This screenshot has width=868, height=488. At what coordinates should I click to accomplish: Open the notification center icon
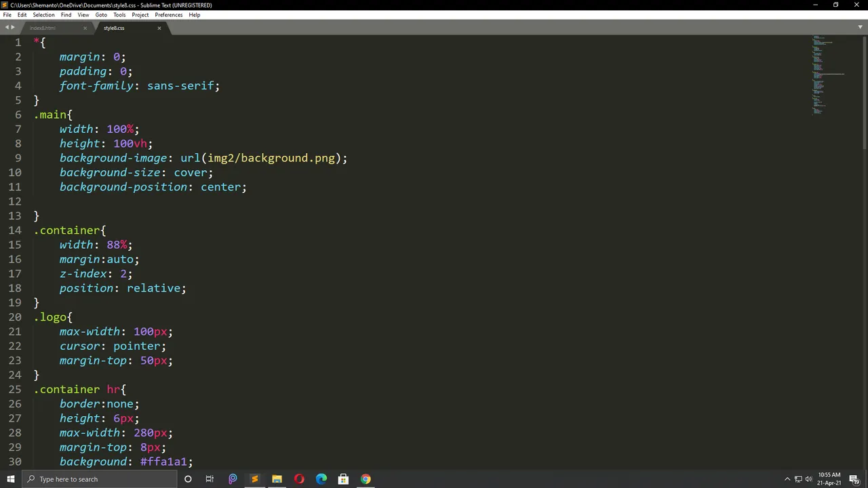(854, 479)
